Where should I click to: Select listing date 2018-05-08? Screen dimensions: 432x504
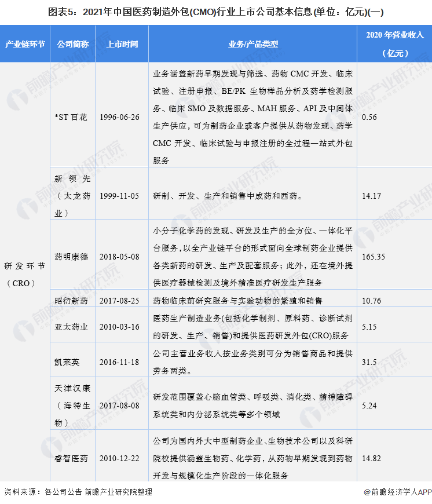click(x=119, y=257)
